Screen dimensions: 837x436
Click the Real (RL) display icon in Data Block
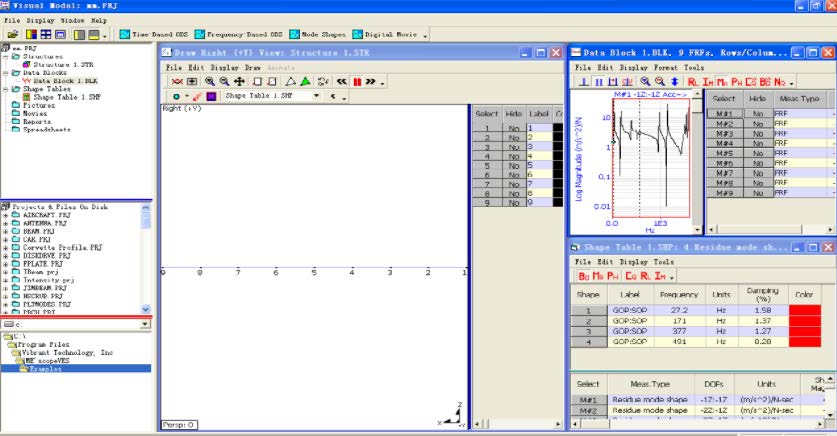click(x=693, y=81)
